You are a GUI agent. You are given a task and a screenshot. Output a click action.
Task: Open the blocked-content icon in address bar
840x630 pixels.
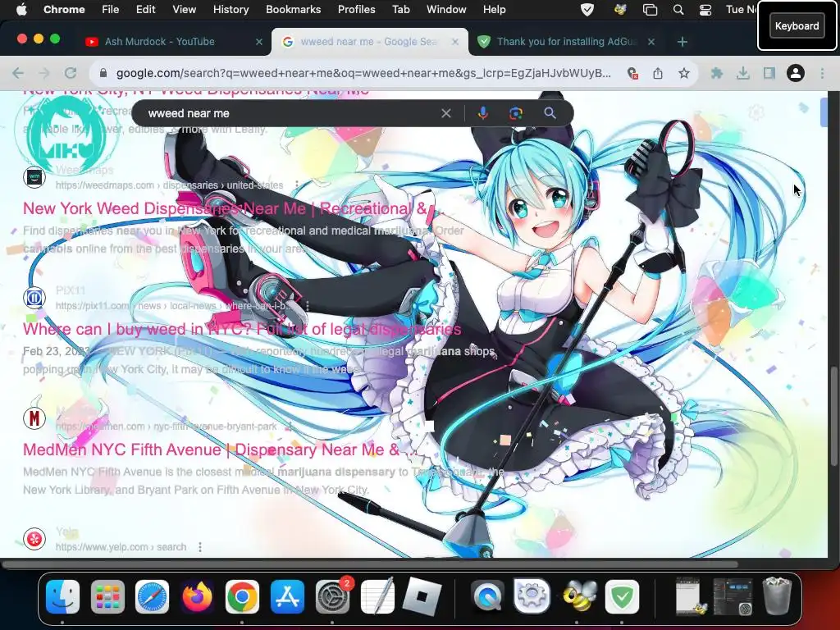[x=632, y=73]
